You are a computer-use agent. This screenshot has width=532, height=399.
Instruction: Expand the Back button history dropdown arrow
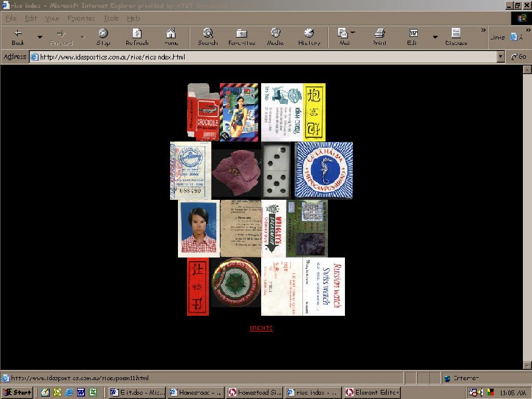[x=40, y=37]
